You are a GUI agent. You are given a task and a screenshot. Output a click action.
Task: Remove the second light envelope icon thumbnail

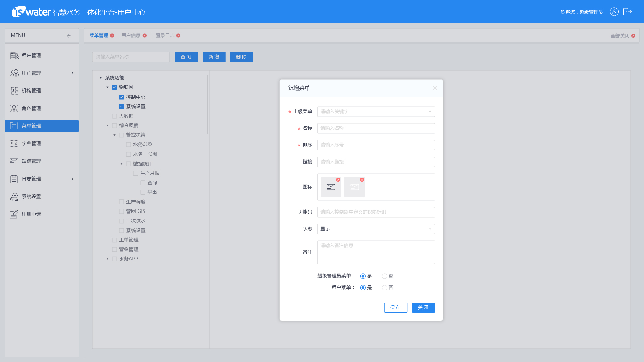point(362,180)
